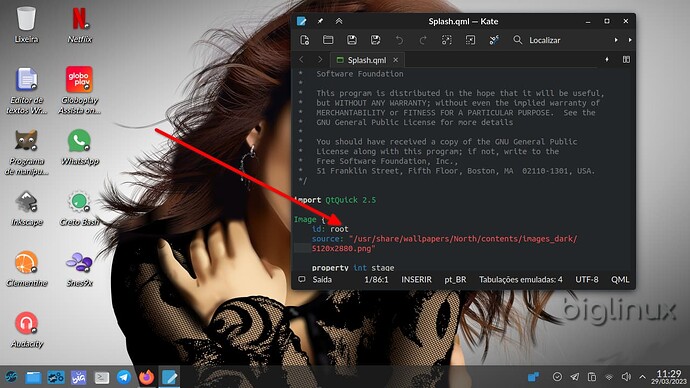Click the cursor position 1/86:1 indicator

[x=376, y=279]
